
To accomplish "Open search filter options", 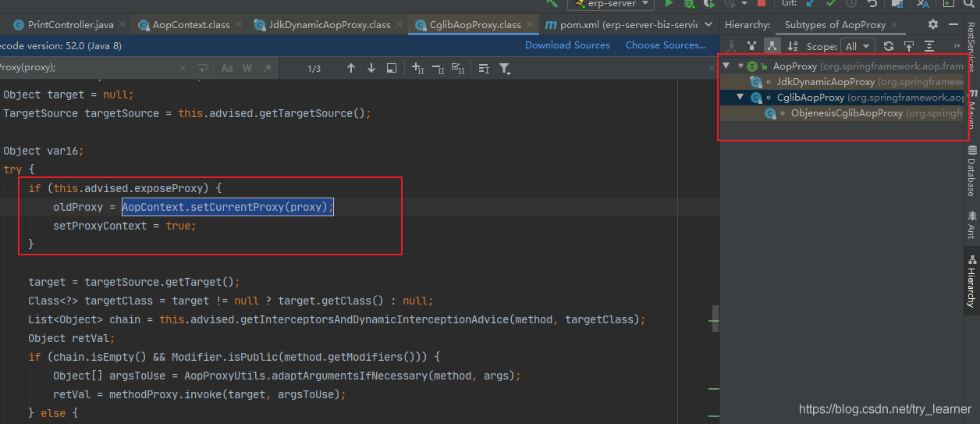I will [505, 69].
